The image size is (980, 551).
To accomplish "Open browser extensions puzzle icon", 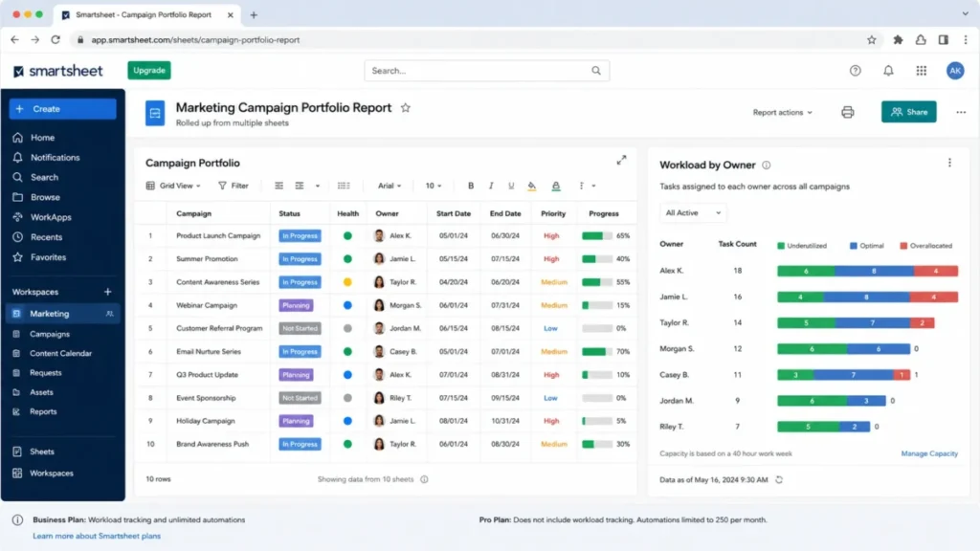I will click(898, 39).
